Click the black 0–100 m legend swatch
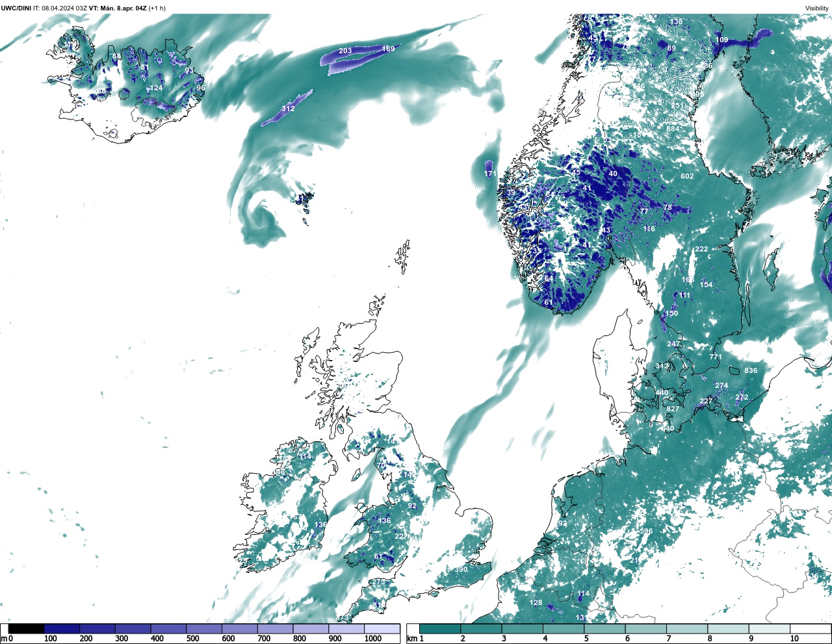The width and height of the screenshot is (832, 644). 27,629
